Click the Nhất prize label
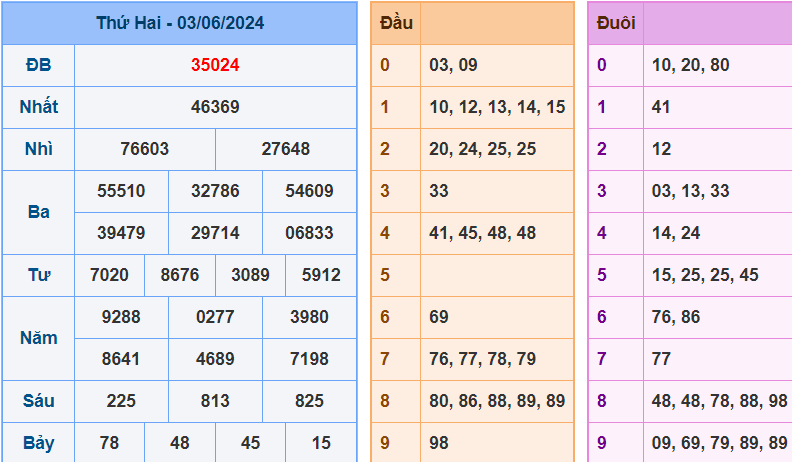This screenshot has height=462, width=792. [x=39, y=107]
